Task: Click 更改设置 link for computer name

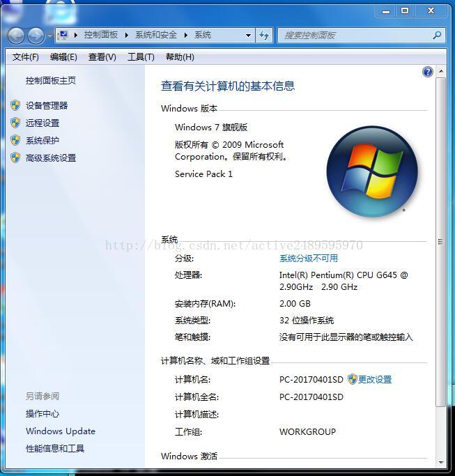Action: 375,379
